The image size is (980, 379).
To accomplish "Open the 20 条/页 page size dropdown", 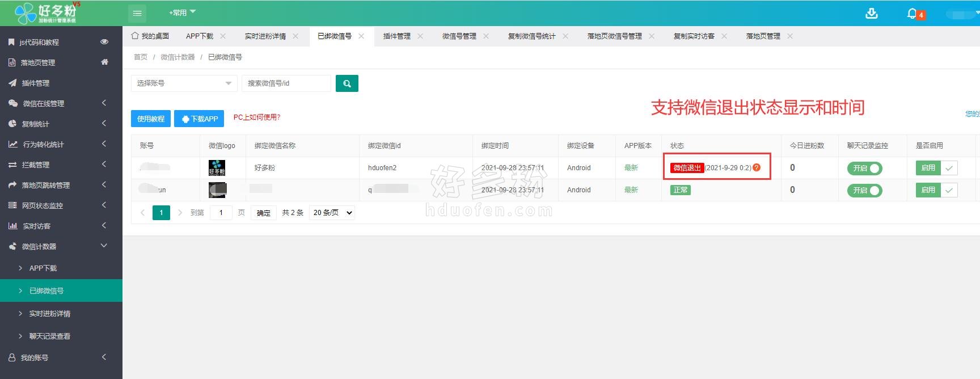I will click(332, 213).
